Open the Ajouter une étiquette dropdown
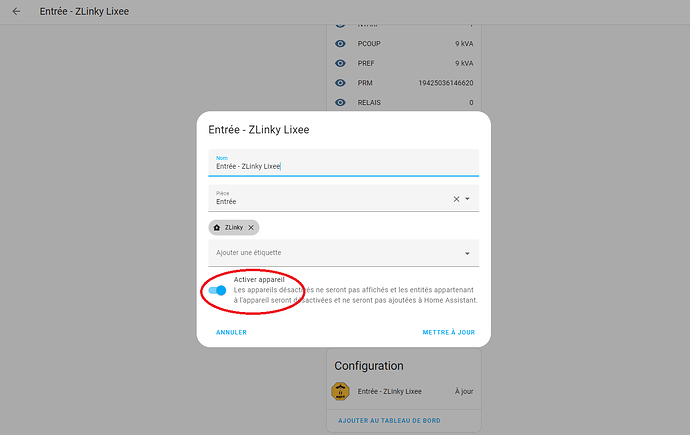 pyautogui.click(x=344, y=253)
